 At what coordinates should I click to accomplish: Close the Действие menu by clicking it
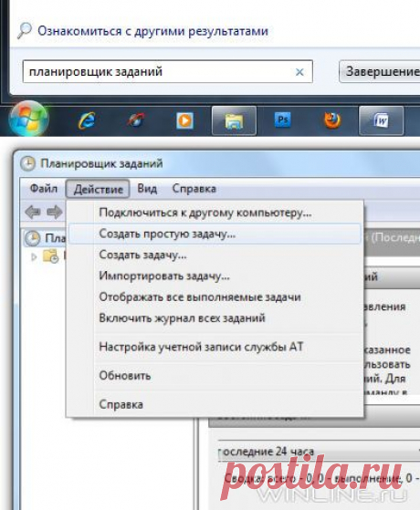[98, 189]
